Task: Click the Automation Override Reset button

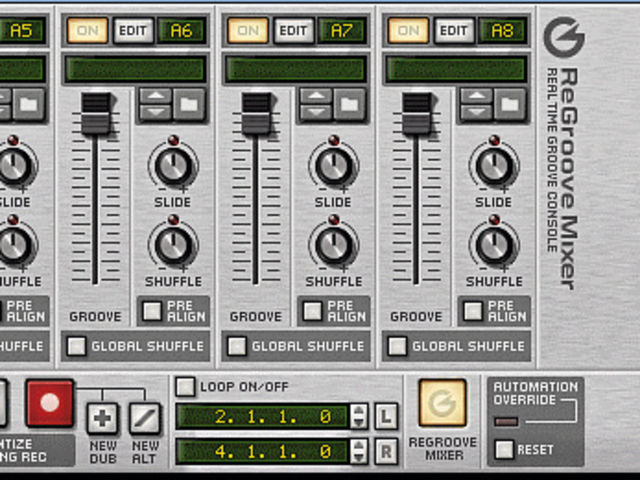Action: point(504,450)
